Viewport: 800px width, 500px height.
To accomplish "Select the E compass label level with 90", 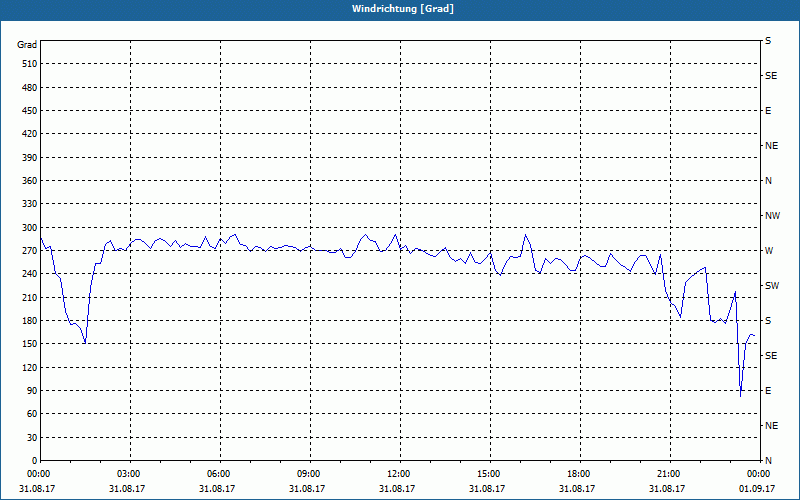I will [768, 391].
